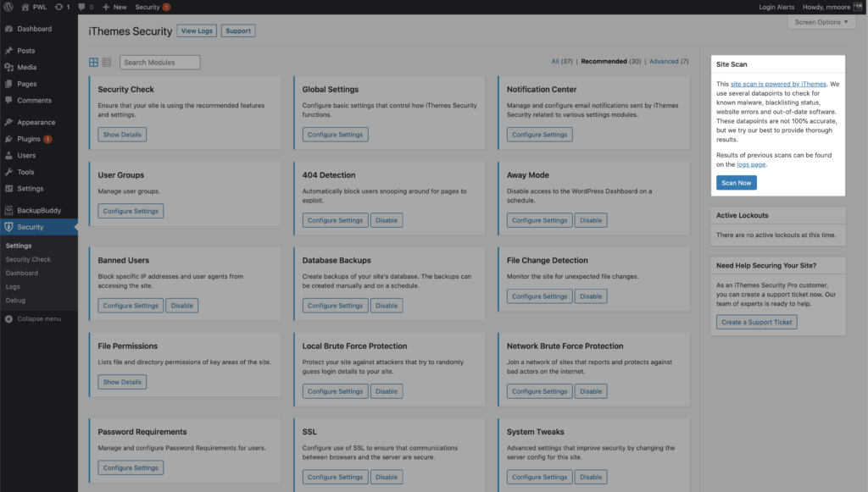Configure Settings for Banned Users
This screenshot has height=492, width=868.
point(131,305)
